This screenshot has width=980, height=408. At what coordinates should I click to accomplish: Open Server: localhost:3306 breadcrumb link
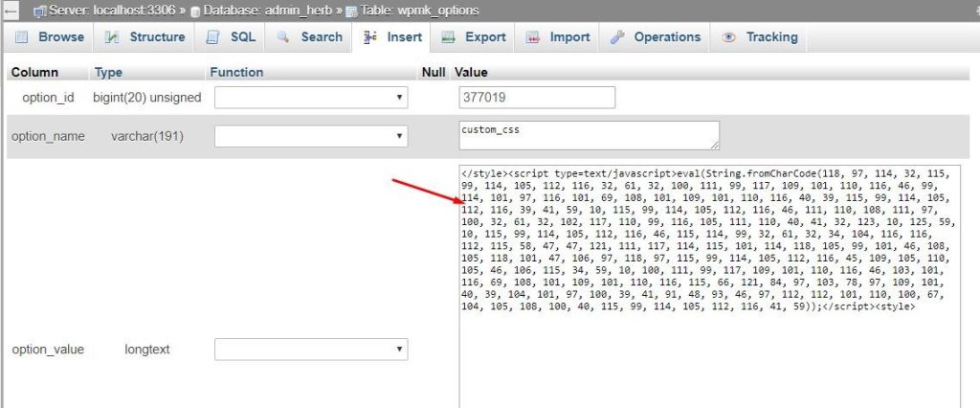point(112,11)
